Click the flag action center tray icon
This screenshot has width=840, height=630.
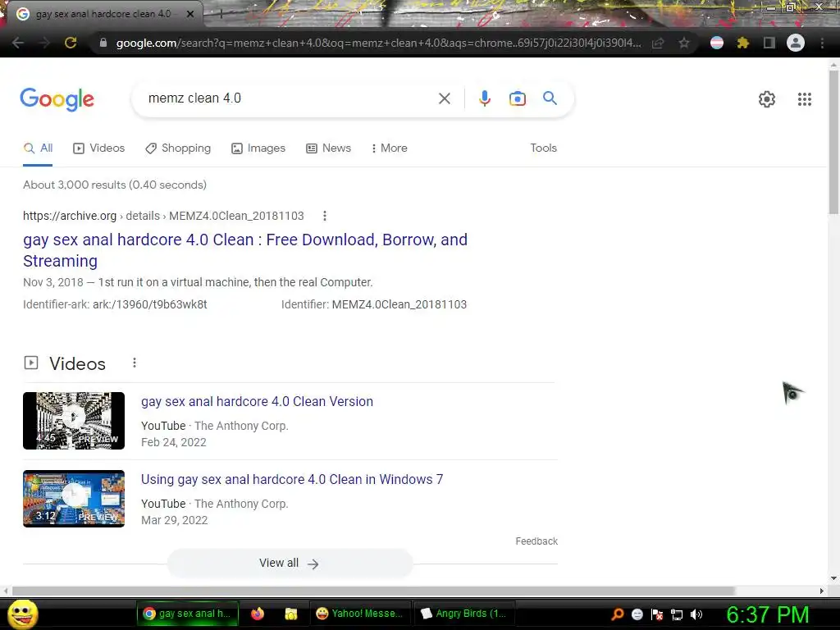[657, 614]
